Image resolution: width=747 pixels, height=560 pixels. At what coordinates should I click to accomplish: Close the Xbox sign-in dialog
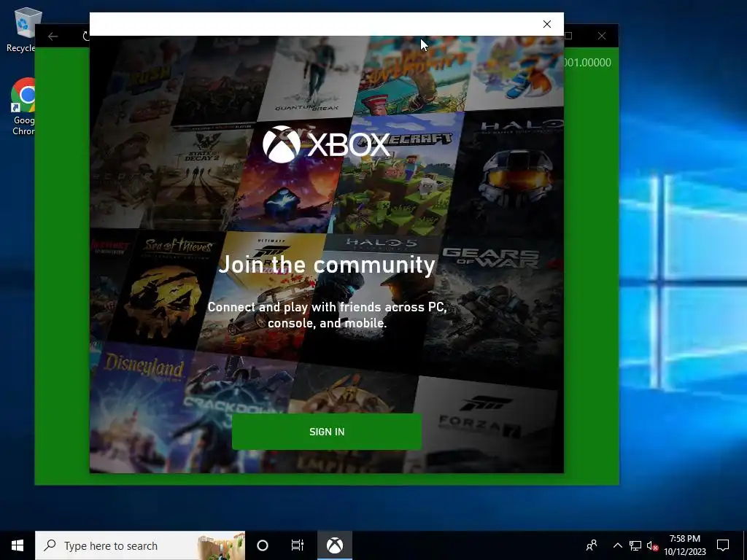(x=547, y=24)
